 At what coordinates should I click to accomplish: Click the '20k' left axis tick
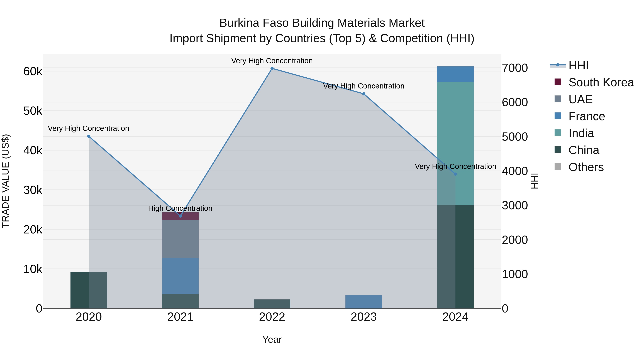(x=33, y=230)
